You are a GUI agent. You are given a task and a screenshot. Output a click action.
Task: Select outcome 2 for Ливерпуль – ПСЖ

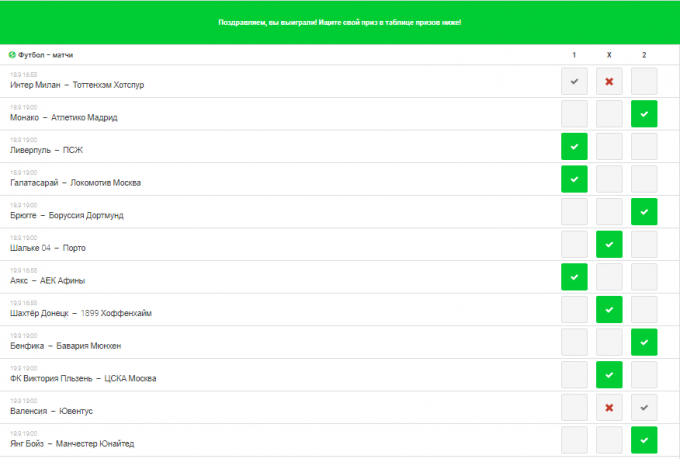pyautogui.click(x=644, y=146)
